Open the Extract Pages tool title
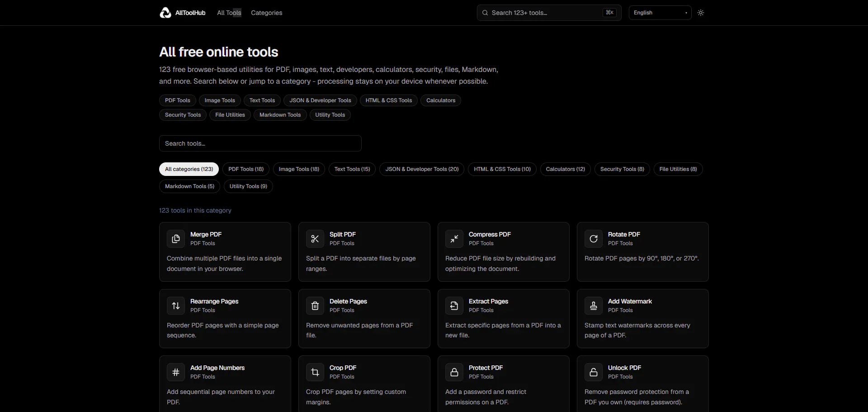 pyautogui.click(x=488, y=301)
